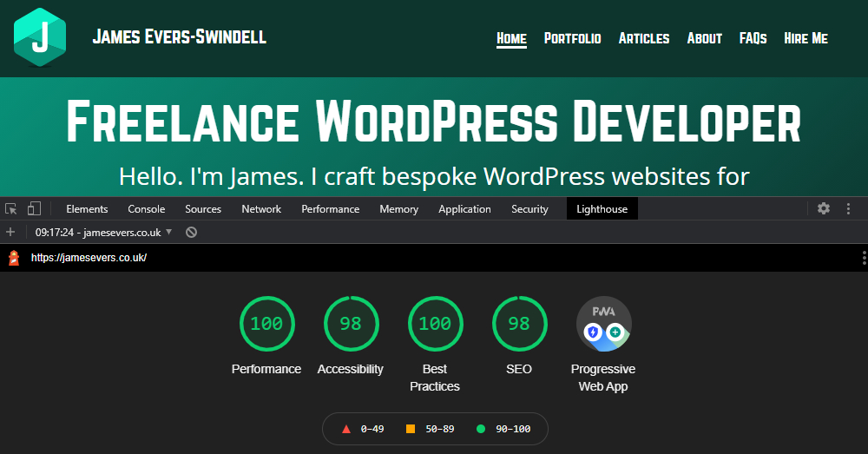Click the Performance score gauge 100
Screen dimensions: 868x454
[266, 323]
